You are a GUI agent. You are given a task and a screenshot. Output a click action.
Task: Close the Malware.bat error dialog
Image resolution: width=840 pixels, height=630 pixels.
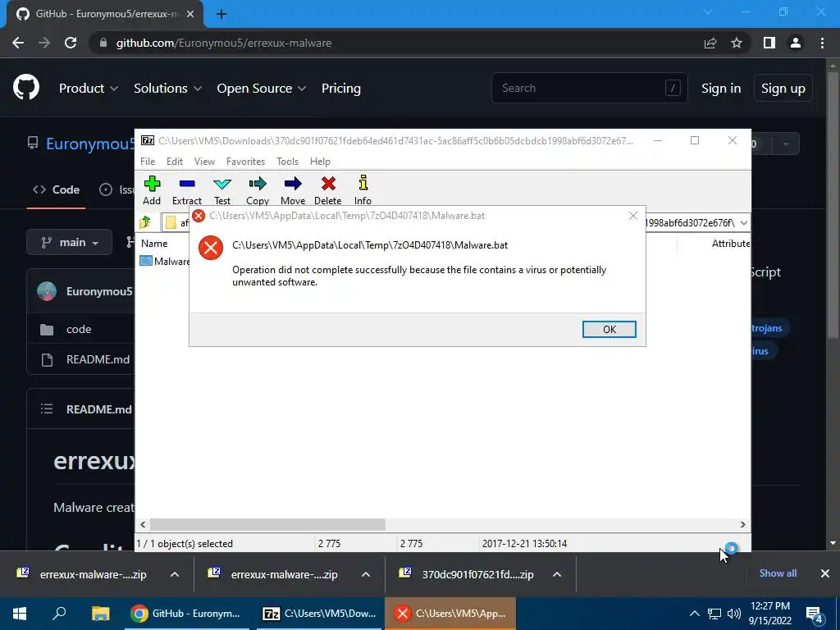pos(633,216)
